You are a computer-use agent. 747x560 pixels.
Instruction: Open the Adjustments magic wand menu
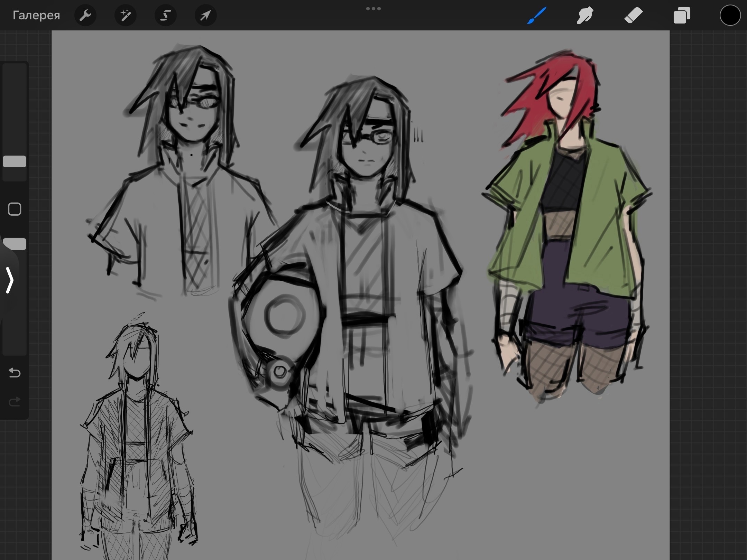[x=126, y=15]
